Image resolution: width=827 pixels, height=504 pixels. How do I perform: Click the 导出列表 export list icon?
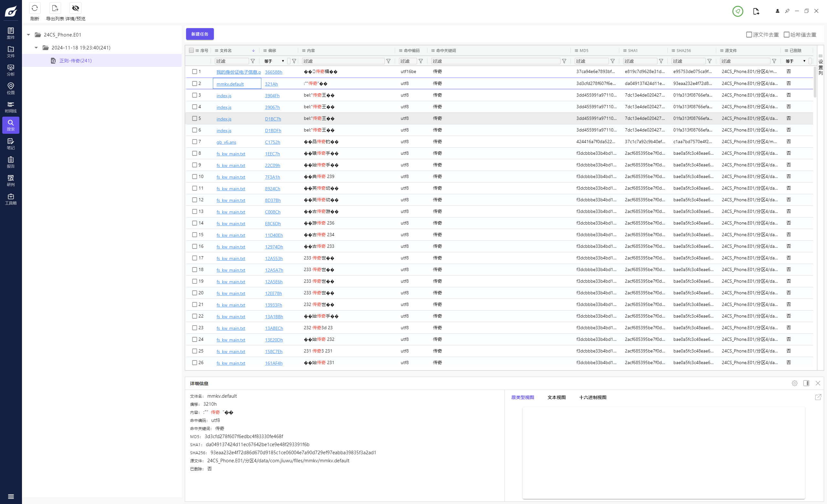(x=55, y=8)
